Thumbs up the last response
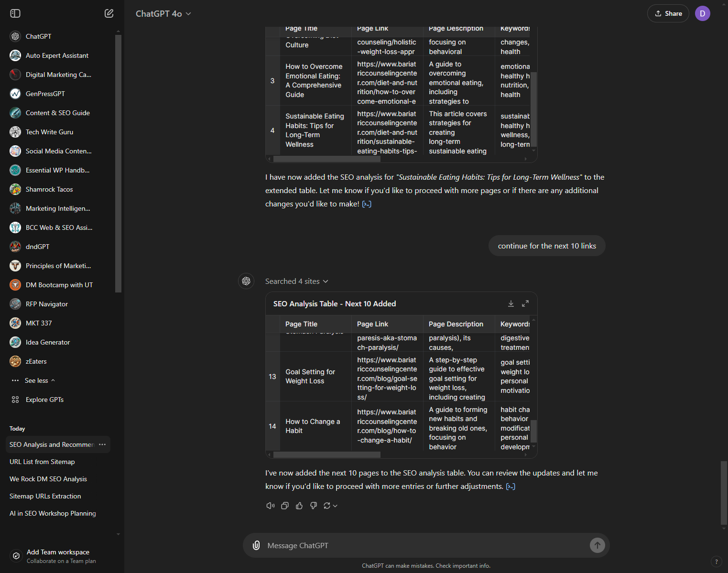The image size is (728, 573). tap(299, 506)
